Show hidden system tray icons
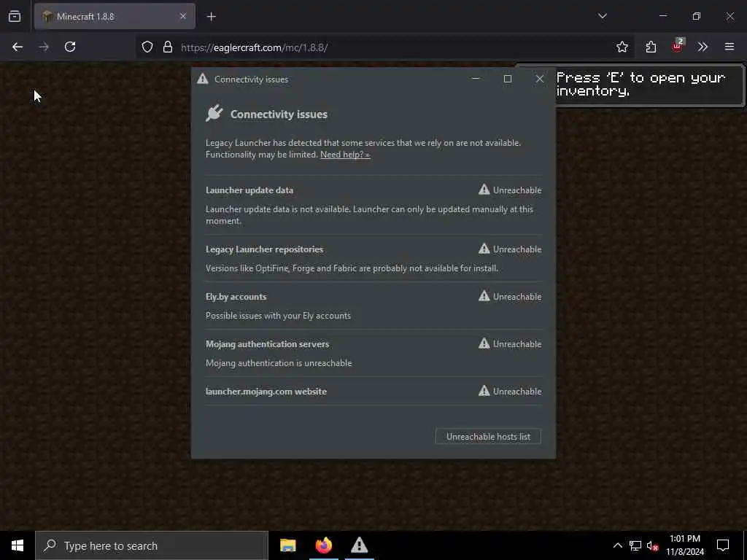The height and width of the screenshot is (560, 747). coord(617,545)
